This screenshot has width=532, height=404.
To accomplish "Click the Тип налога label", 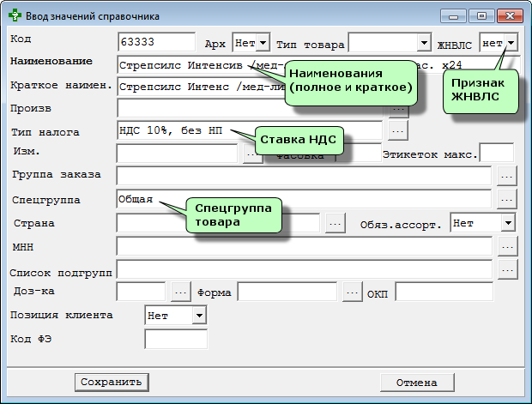I will (x=45, y=132).
